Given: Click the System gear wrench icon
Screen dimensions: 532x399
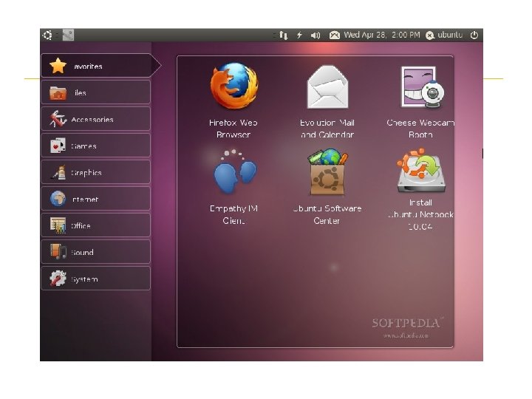Looking at the screenshot, I should [x=58, y=279].
